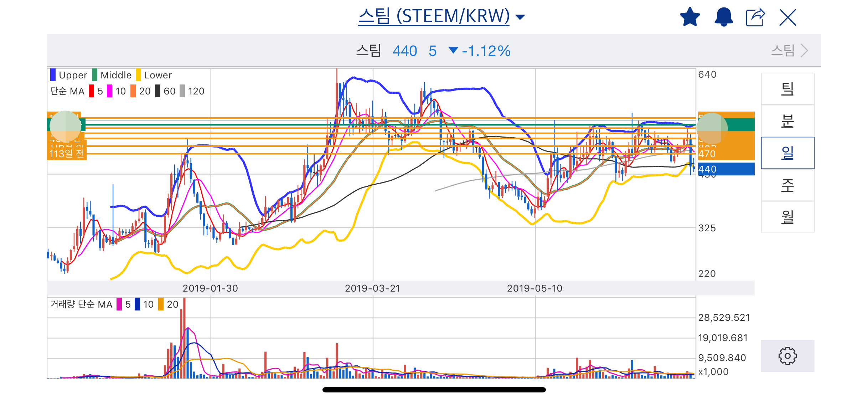
Task: Open the STEEM/KRW market dropdown
Action: [441, 16]
